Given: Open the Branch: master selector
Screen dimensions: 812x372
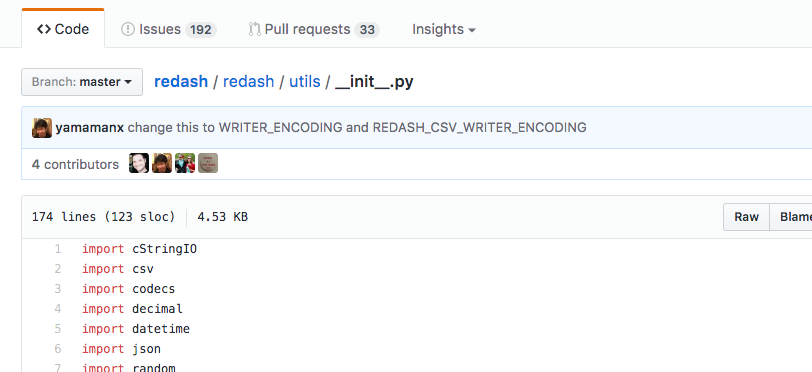Looking at the screenshot, I should click(82, 82).
